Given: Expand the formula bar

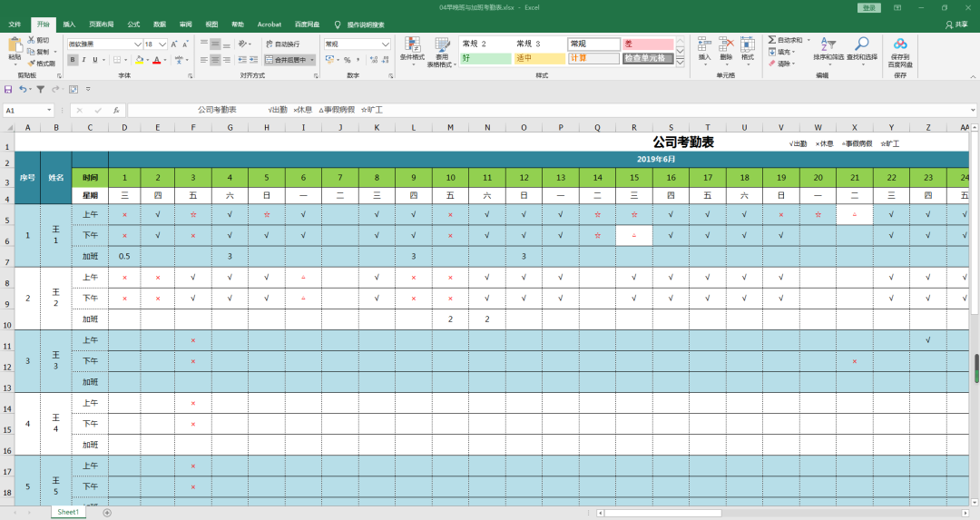Looking at the screenshot, I should pyautogui.click(x=973, y=110).
